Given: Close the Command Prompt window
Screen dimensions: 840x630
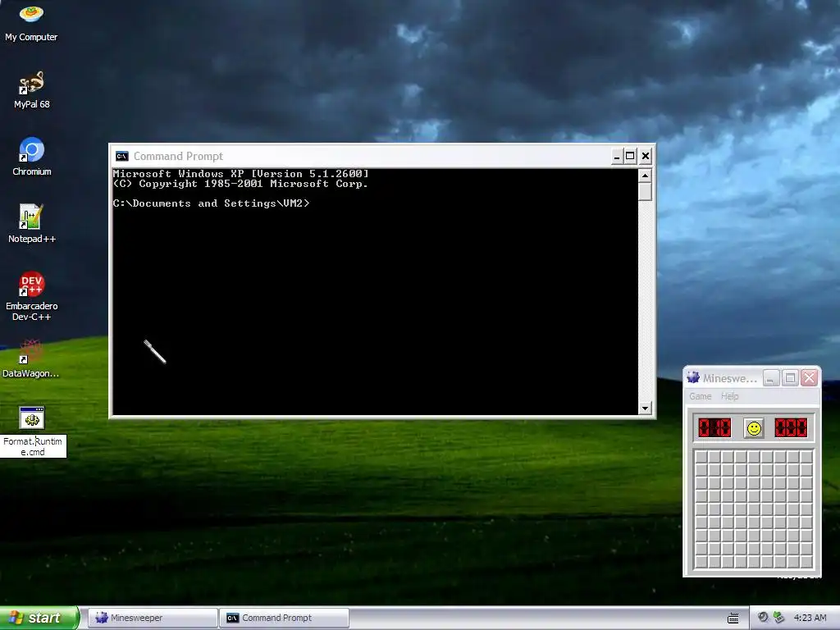Looking at the screenshot, I should [x=646, y=157].
